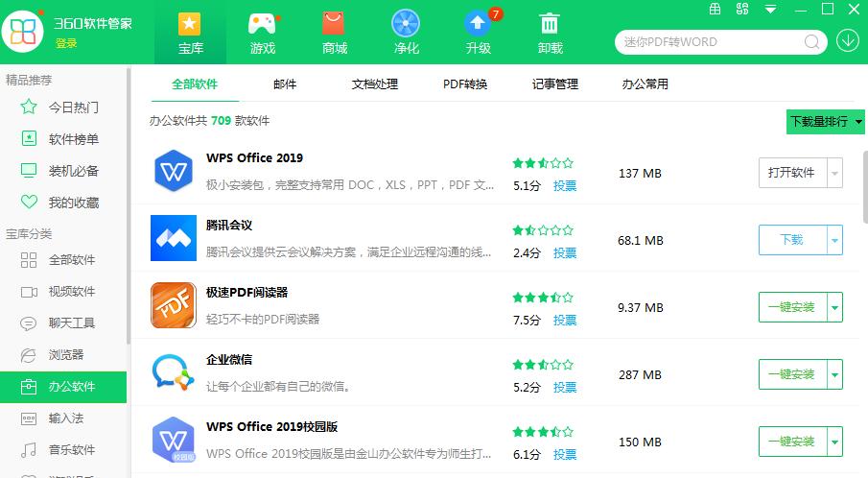Select 输入法 category in the sidebar
The width and height of the screenshot is (868, 478).
click(x=63, y=418)
